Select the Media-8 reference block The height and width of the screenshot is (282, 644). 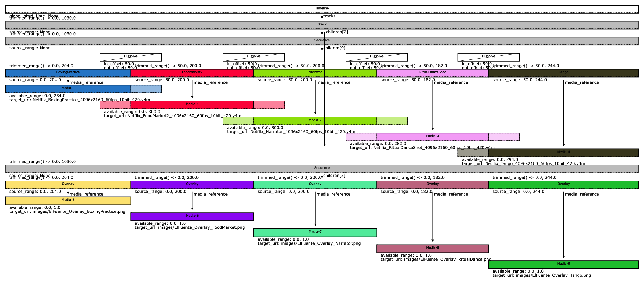tap(433, 248)
